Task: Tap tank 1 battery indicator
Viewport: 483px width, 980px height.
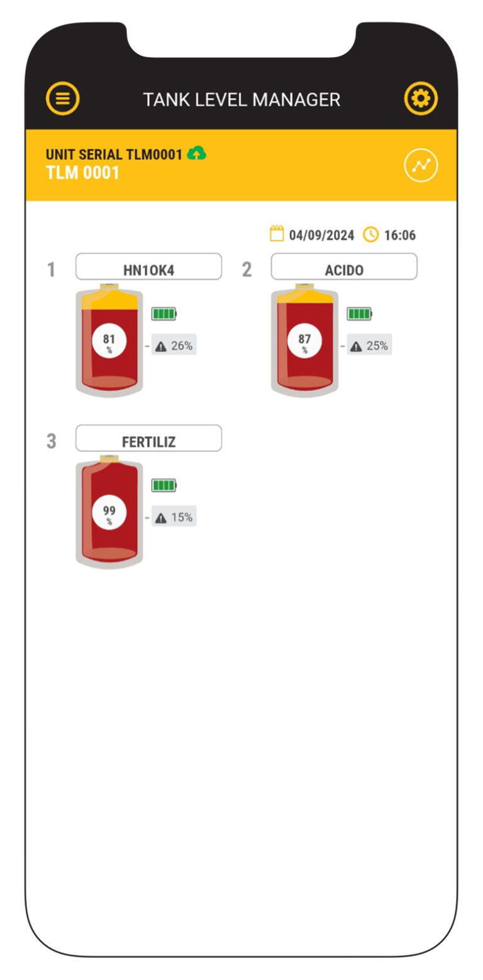Action: [164, 313]
